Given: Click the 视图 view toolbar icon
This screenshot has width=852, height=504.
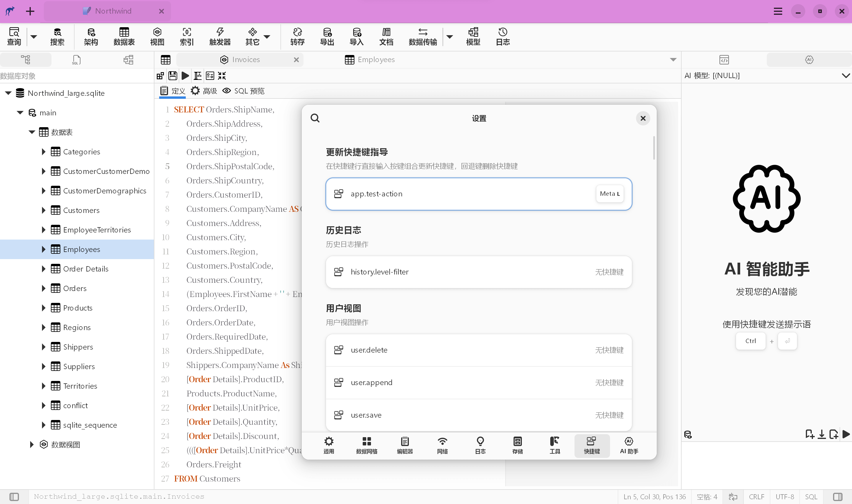Looking at the screenshot, I should point(157,36).
